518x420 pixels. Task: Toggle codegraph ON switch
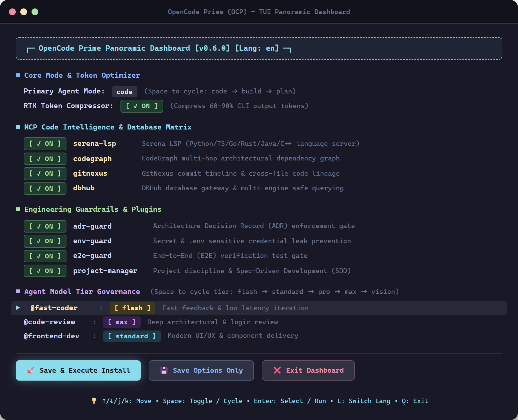pyautogui.click(x=45, y=159)
